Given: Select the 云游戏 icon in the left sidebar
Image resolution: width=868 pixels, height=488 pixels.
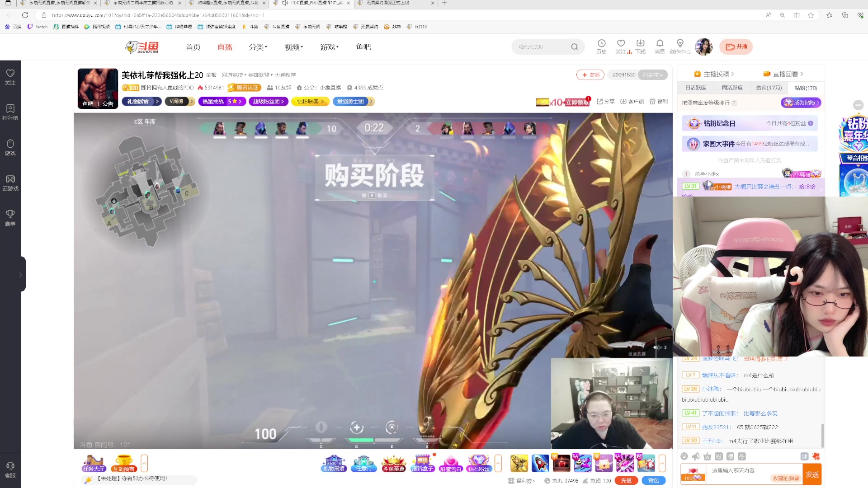Looking at the screenshot, I should pos(10,183).
